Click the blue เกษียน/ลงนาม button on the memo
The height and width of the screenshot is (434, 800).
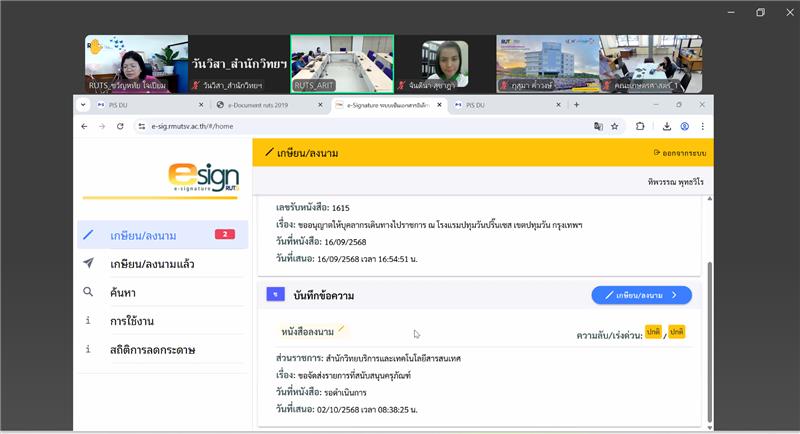(641, 295)
